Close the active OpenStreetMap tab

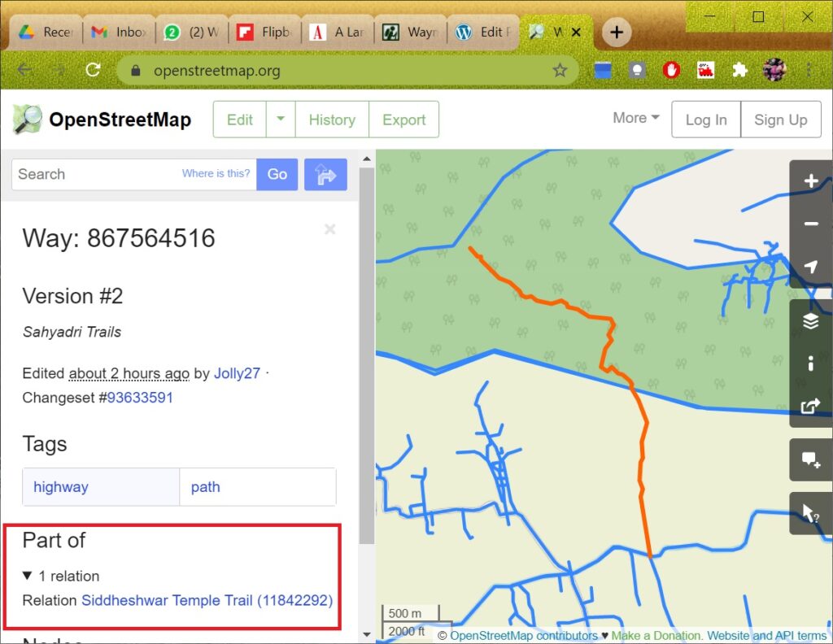click(576, 33)
